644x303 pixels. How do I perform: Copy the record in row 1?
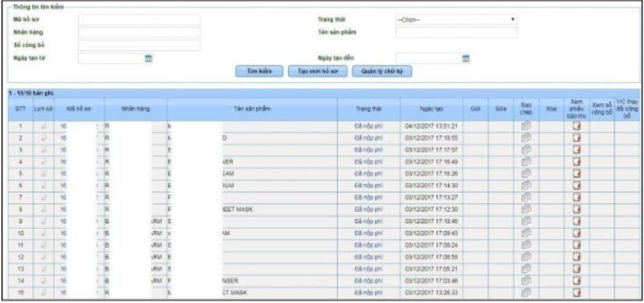526,127
